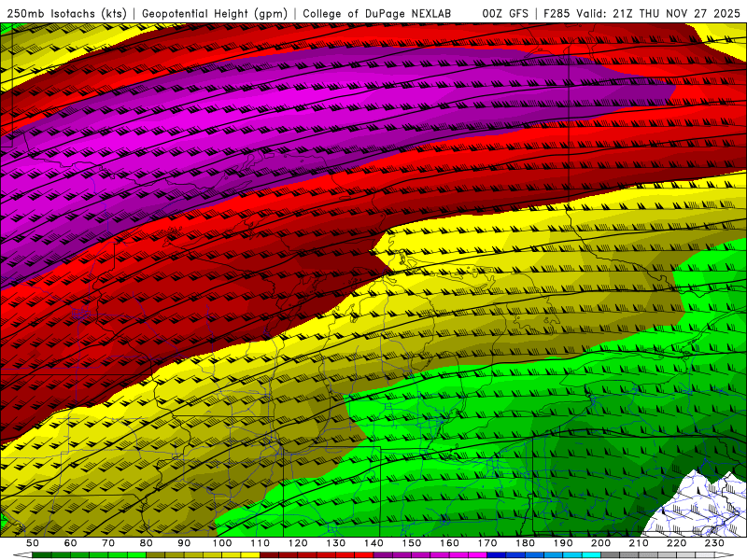Click the 140 value on the legend scale
This screenshot has height=560, width=747.
(x=373, y=543)
